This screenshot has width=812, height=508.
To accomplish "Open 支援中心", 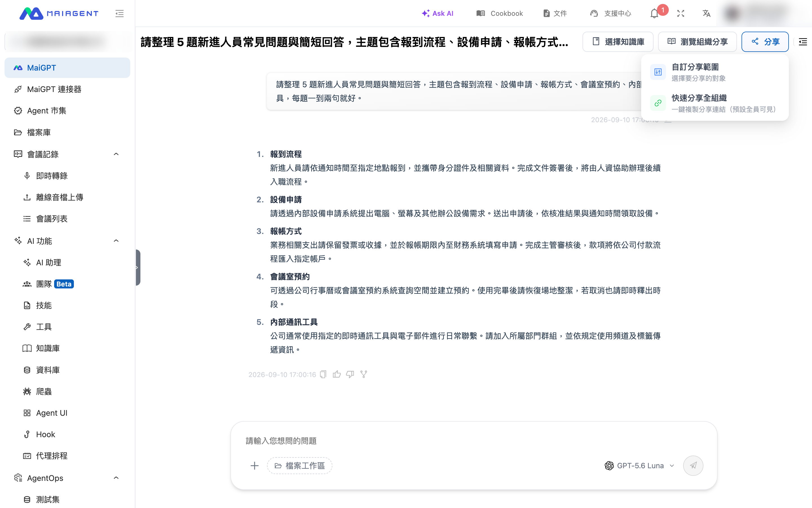I will coord(611,14).
